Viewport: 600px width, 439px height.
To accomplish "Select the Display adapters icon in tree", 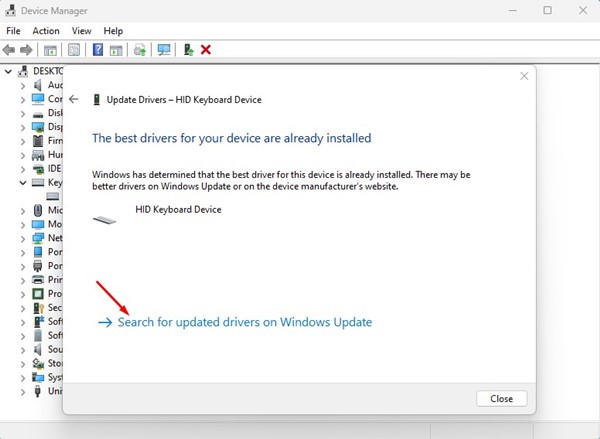I will 38,127.
